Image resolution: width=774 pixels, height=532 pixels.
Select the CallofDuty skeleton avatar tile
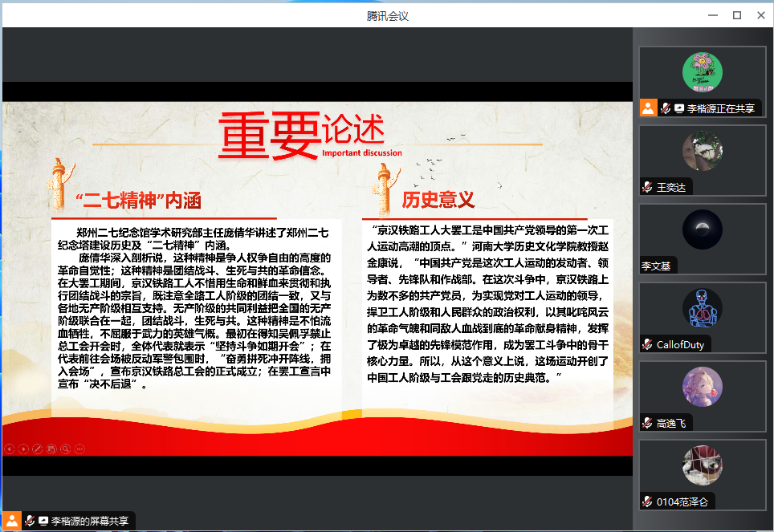pos(702,308)
